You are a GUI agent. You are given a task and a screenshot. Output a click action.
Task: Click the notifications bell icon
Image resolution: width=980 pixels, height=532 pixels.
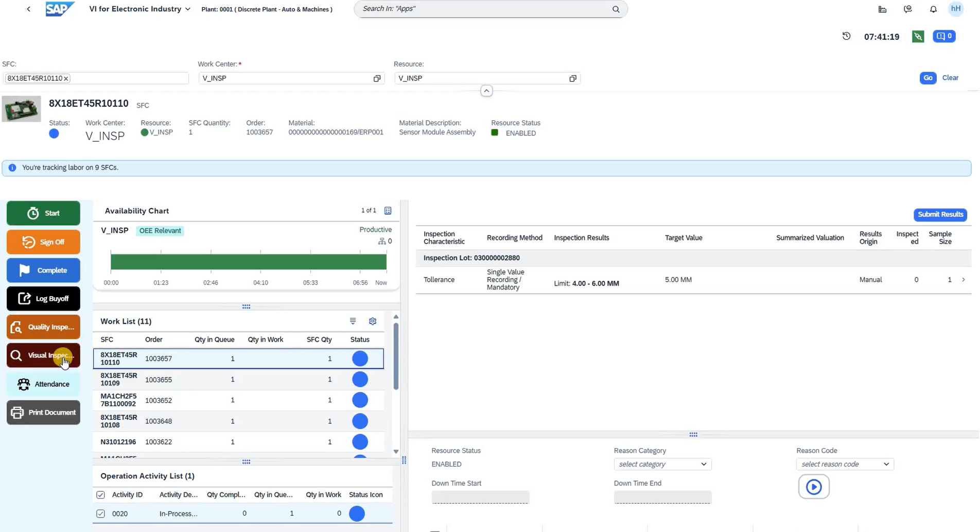pos(933,9)
